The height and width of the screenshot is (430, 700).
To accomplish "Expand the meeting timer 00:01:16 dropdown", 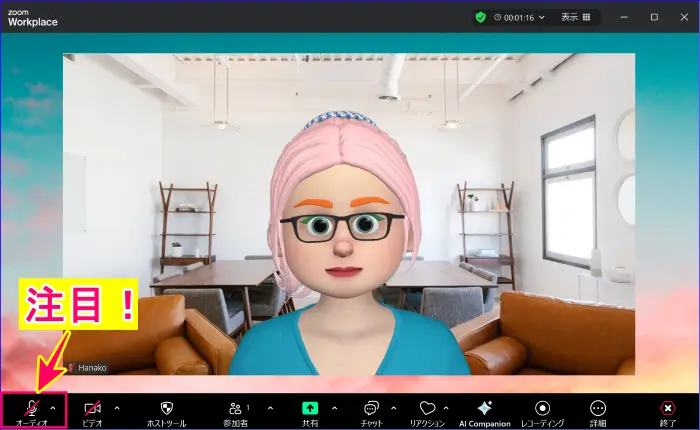I will click(x=541, y=17).
